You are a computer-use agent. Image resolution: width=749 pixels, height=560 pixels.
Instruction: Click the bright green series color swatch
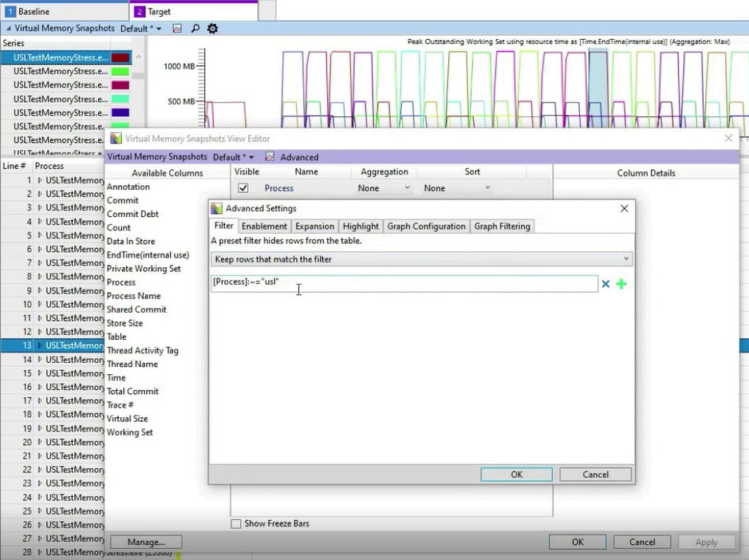tap(120, 72)
